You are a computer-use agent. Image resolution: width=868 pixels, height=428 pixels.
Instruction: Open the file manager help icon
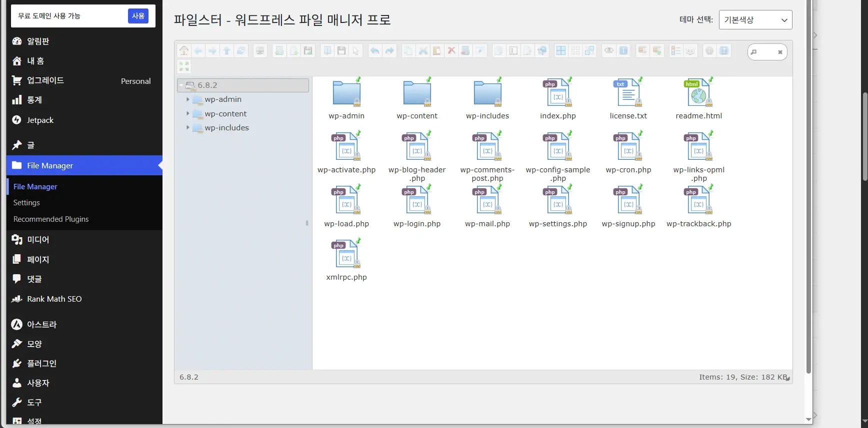[723, 50]
